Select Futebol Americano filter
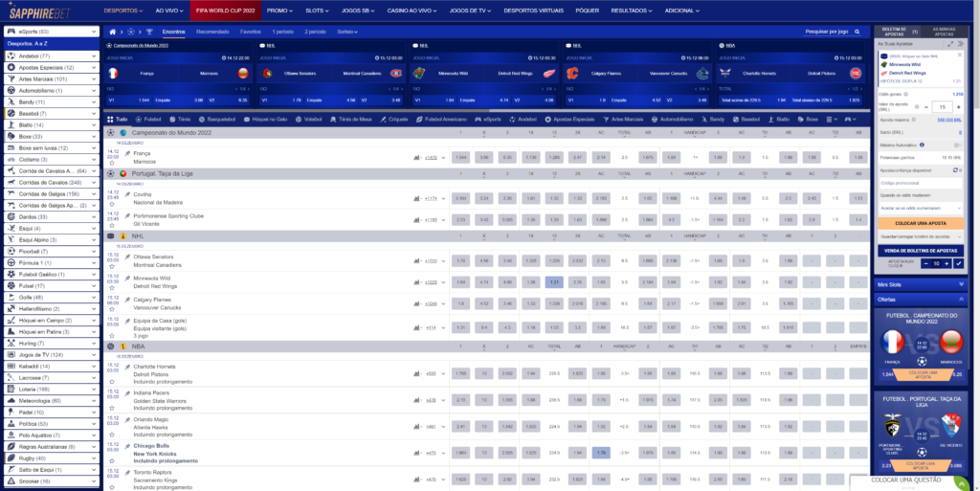Image resolution: width=980 pixels, height=491 pixels. pyautogui.click(x=441, y=119)
